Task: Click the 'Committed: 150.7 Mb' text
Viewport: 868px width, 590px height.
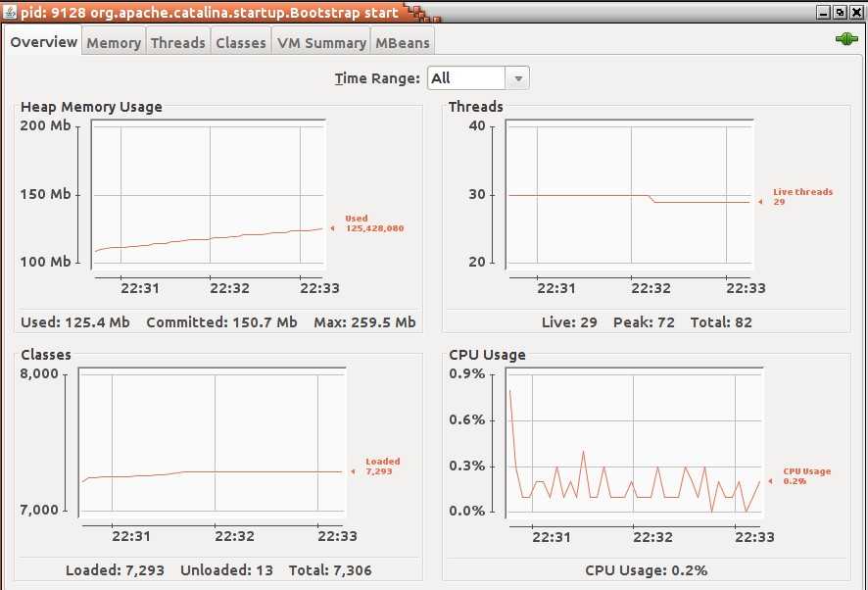Action: [x=221, y=322]
